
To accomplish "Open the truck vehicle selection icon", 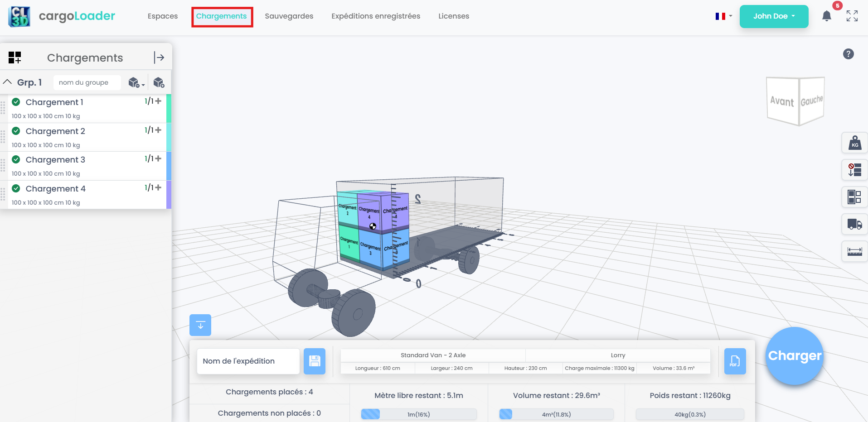I will pyautogui.click(x=854, y=224).
